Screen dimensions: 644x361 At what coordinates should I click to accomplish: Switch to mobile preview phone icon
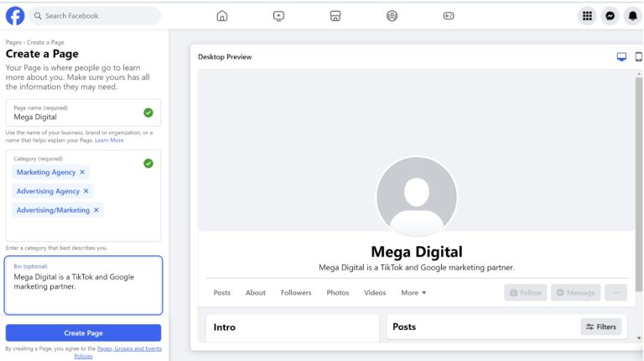tap(639, 57)
